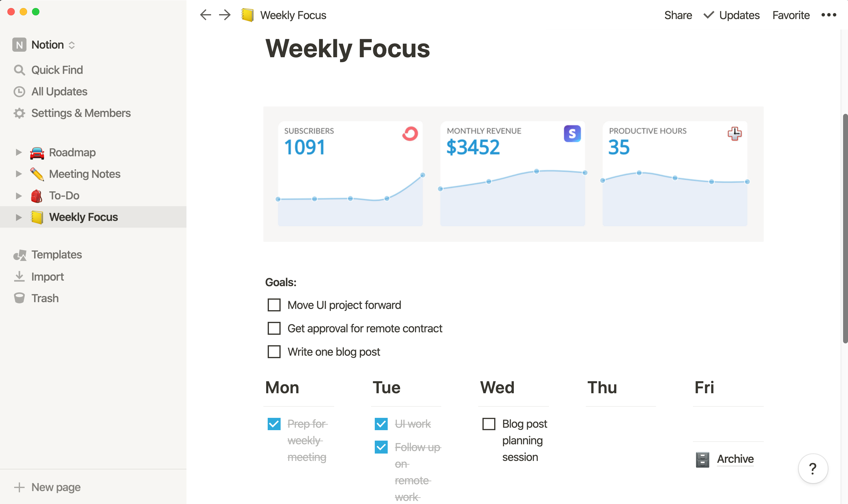Toggle the Move UI project forward checkbox
The width and height of the screenshot is (848, 504).
pos(274,305)
